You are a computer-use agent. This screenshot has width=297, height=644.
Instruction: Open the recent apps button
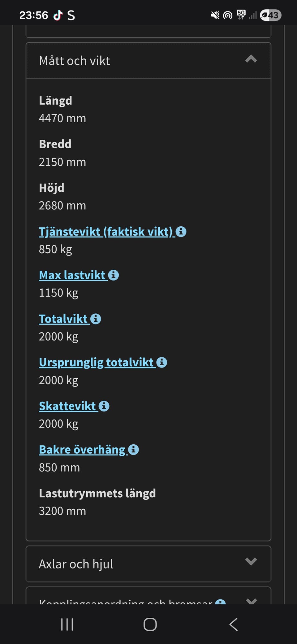67,624
